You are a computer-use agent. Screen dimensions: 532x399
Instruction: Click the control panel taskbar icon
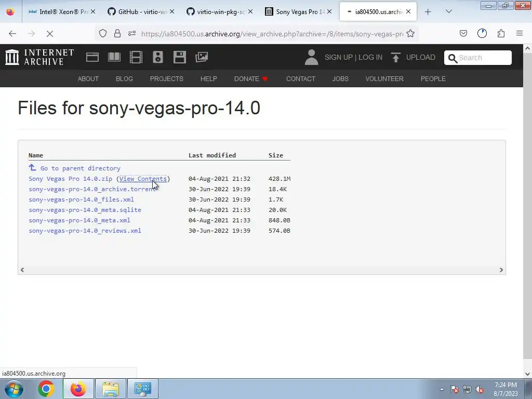pos(142,389)
